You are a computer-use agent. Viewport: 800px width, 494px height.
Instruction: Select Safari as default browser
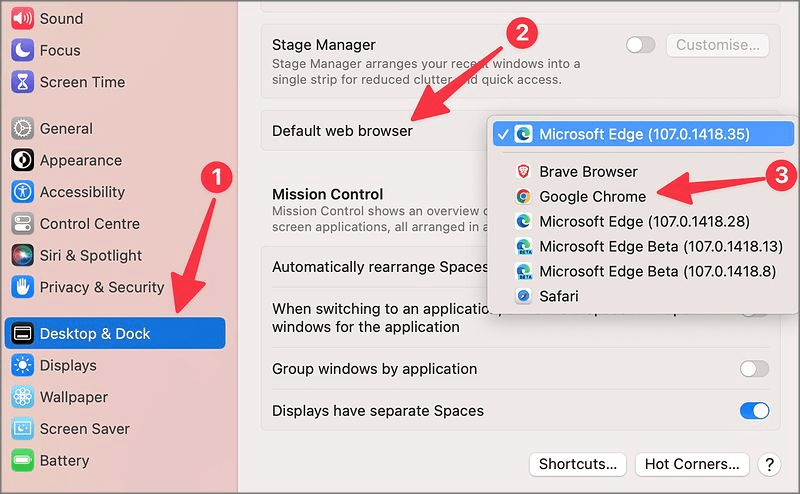[558, 296]
